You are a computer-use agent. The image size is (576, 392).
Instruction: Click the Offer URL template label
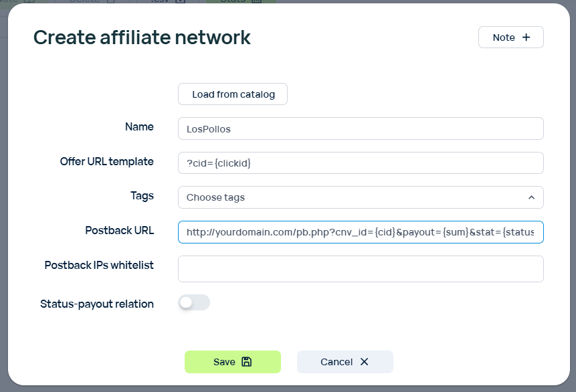click(106, 161)
